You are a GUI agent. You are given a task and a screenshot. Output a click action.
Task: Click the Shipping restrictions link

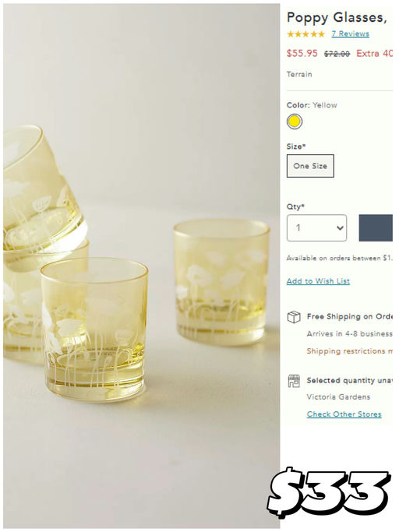[x=349, y=351]
